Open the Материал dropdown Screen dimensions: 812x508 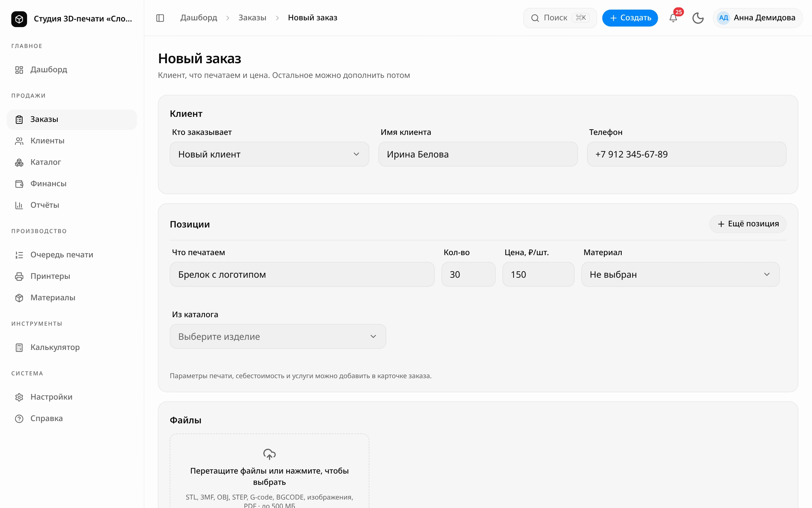pyautogui.click(x=680, y=275)
